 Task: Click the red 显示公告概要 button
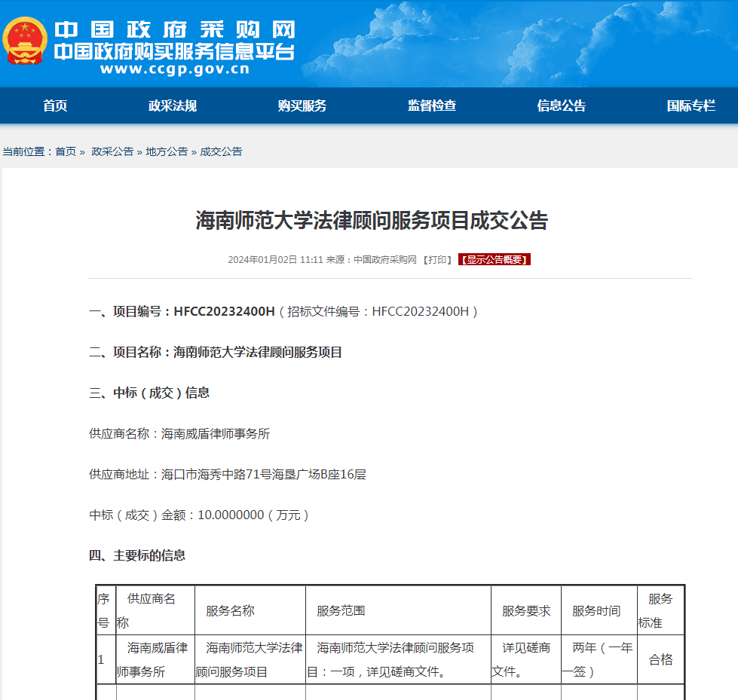click(495, 260)
